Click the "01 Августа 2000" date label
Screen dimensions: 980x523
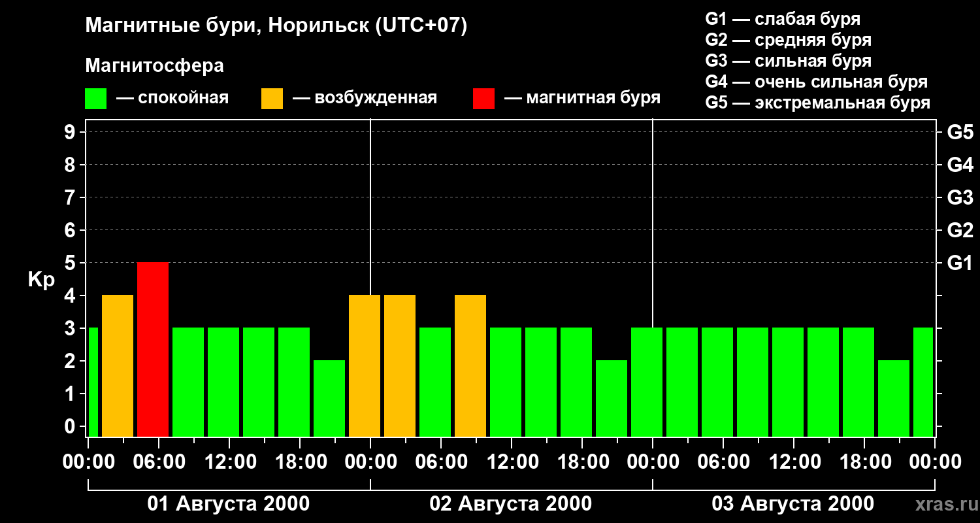229,504
